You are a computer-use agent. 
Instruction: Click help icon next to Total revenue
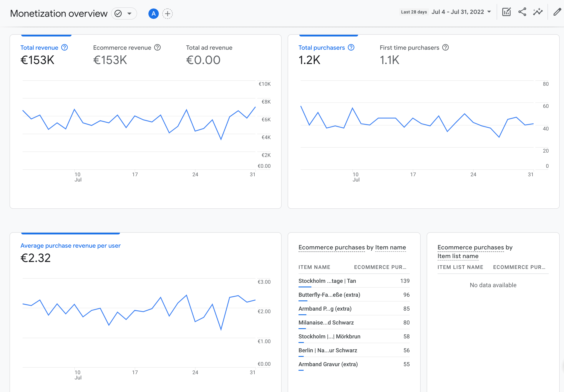[64, 47]
